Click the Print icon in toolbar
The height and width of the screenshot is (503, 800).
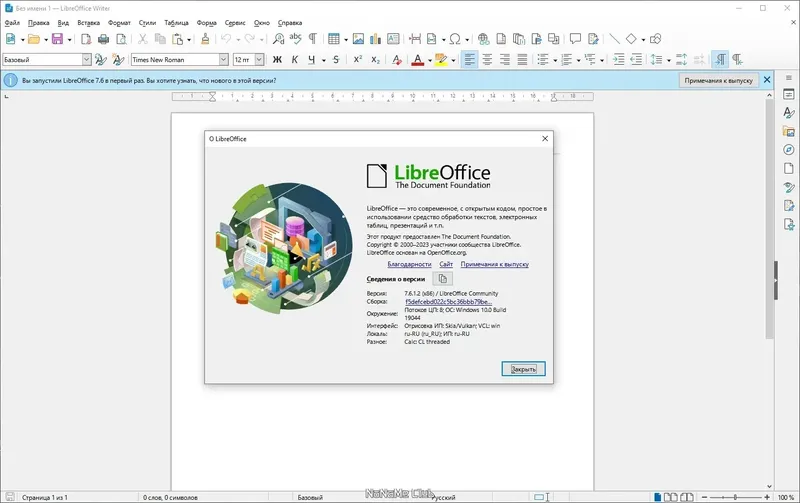click(x=104, y=39)
